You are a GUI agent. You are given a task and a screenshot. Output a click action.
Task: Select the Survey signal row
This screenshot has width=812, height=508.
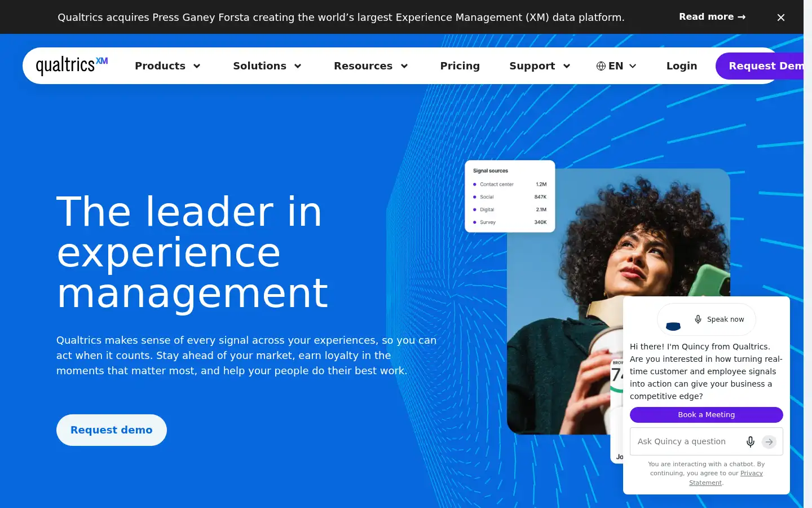[x=510, y=222]
